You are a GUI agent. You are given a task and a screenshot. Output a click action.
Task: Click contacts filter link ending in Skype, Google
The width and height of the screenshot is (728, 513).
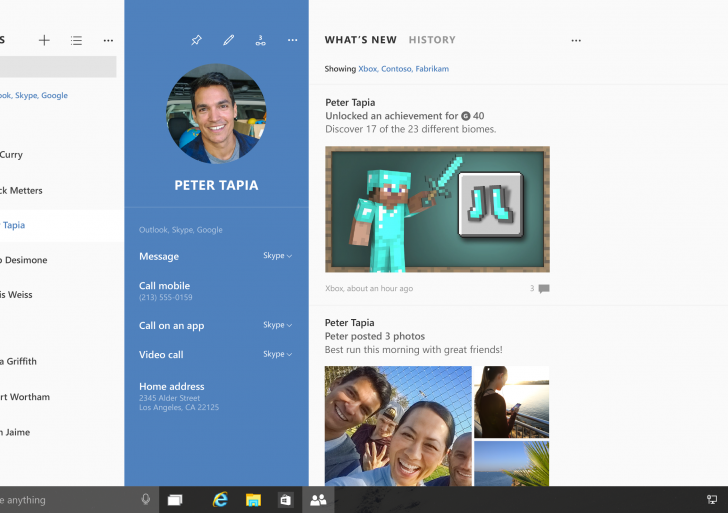34,95
